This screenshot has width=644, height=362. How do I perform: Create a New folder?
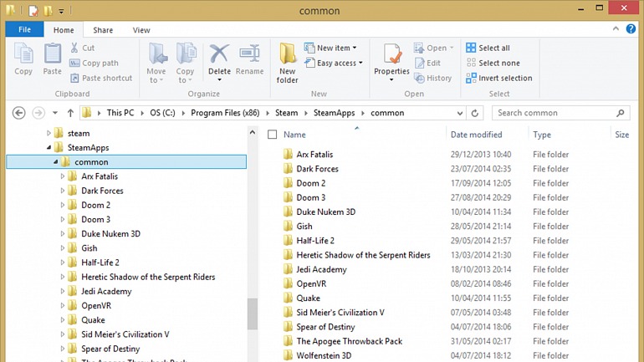tap(287, 63)
